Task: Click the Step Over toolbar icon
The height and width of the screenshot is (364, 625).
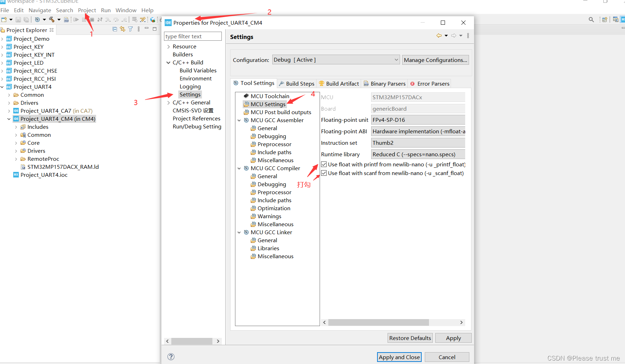Action: (x=116, y=20)
